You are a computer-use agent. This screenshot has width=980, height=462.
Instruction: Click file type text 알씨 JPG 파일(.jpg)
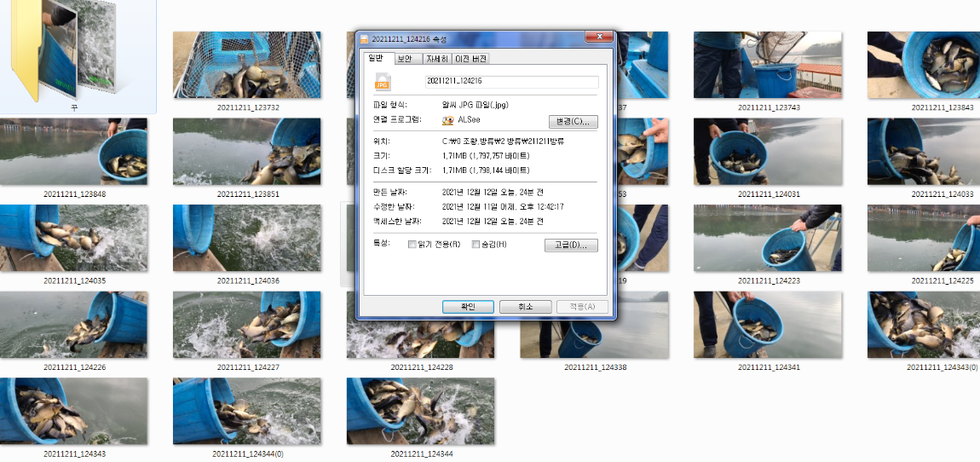[x=475, y=104]
